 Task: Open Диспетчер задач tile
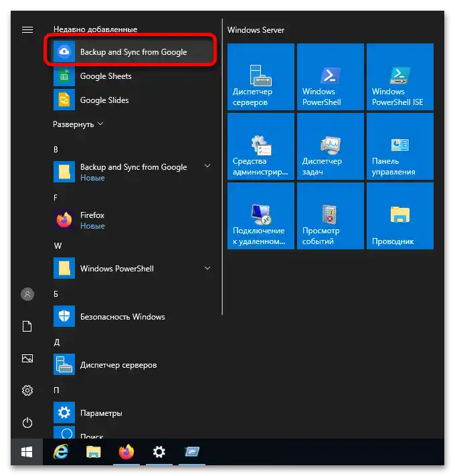(331, 146)
